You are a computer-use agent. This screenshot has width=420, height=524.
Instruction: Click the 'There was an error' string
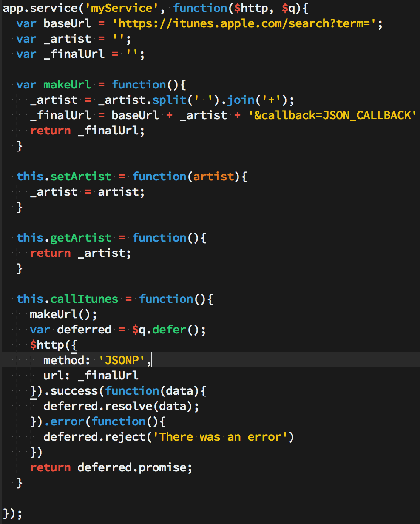(x=220, y=437)
